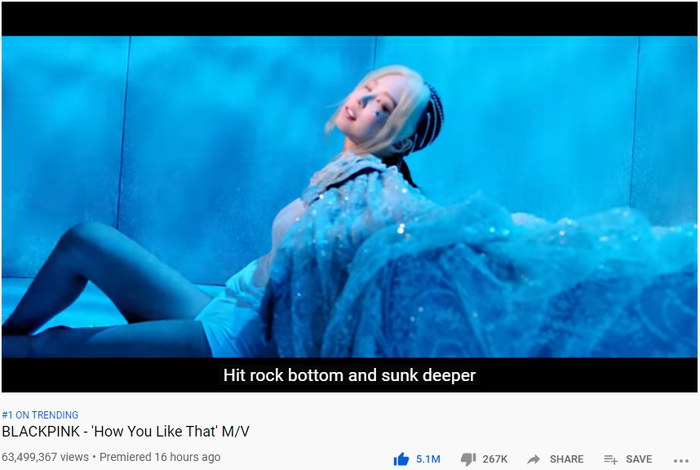Click the Premiered 16 hours ago text
This screenshot has width=700, height=470.
(x=160, y=457)
